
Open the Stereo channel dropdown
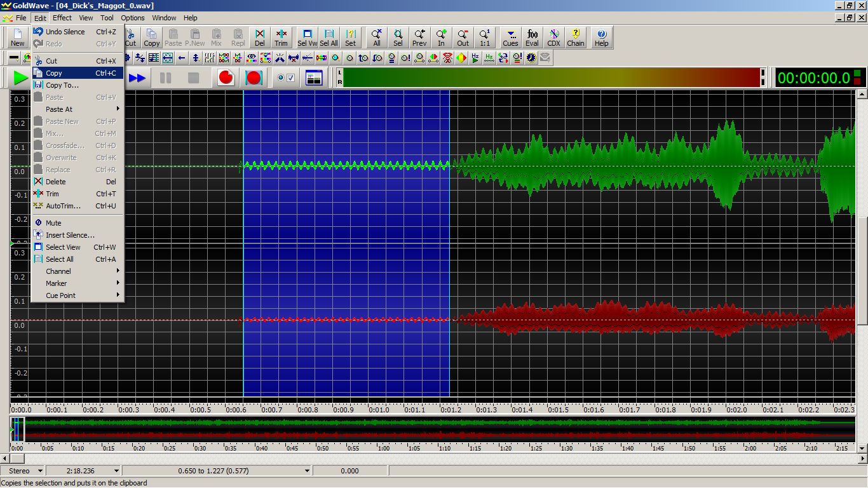[41, 471]
